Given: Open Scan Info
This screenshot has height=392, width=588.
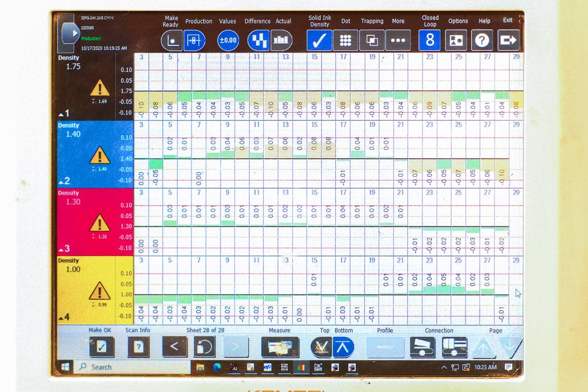Looking at the screenshot, I should coord(139,347).
